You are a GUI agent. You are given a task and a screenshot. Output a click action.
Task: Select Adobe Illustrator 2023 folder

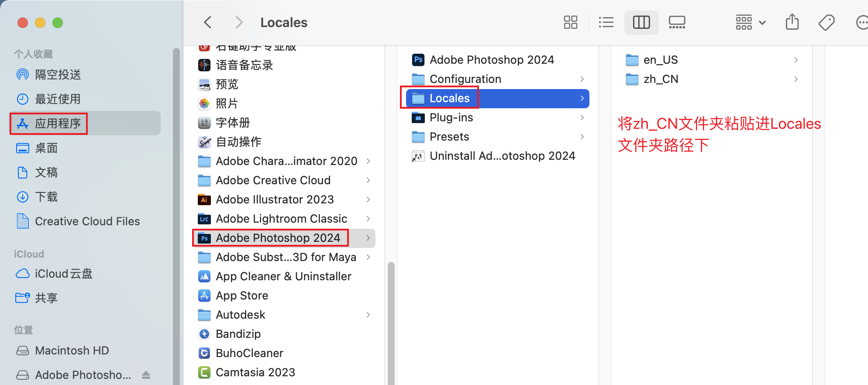tap(284, 199)
